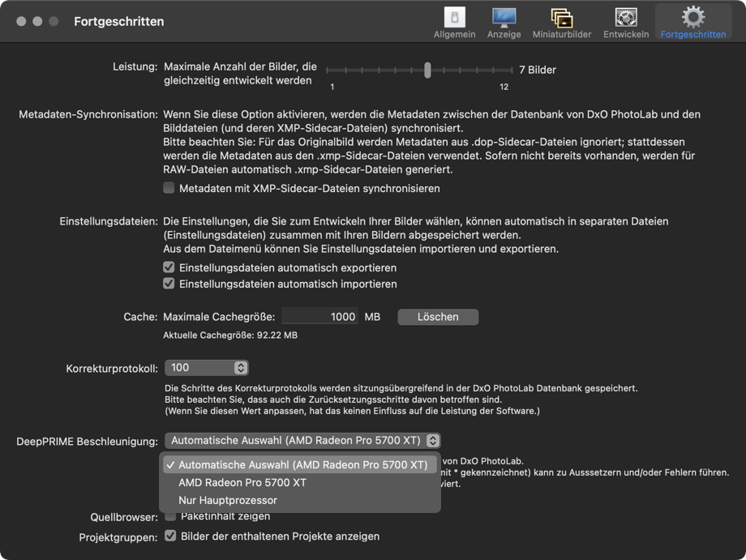Uncheck Einstellungsdateien automatisch importieren
The width and height of the screenshot is (746, 560).
coord(169,284)
